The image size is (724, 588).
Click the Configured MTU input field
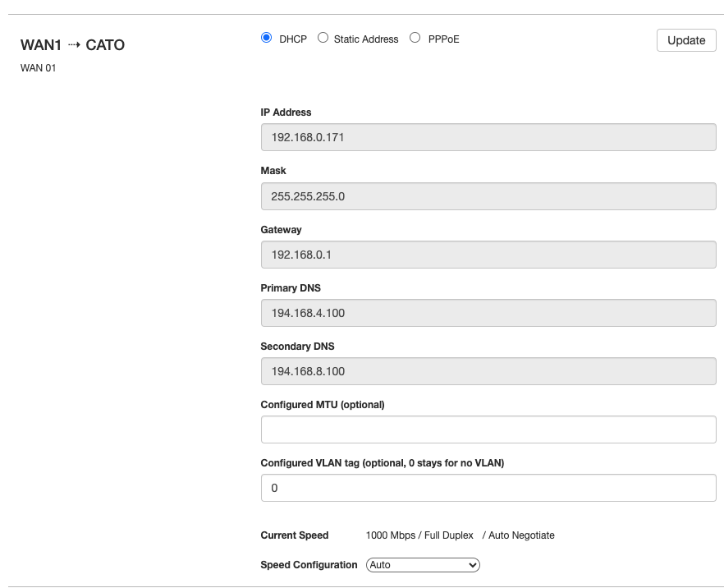tap(488, 430)
